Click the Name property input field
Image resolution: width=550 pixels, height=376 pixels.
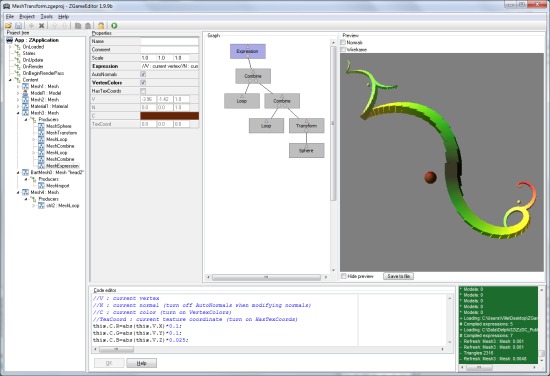point(169,41)
